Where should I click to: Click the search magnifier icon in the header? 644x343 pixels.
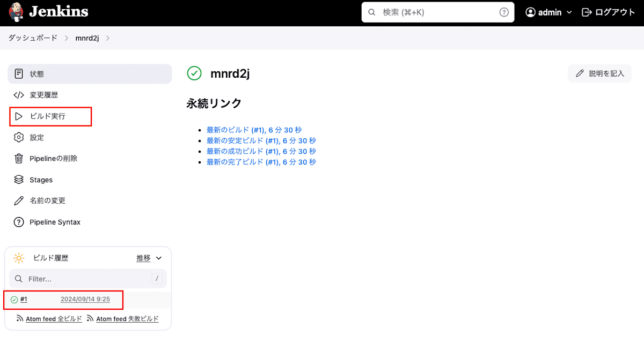pyautogui.click(x=371, y=12)
